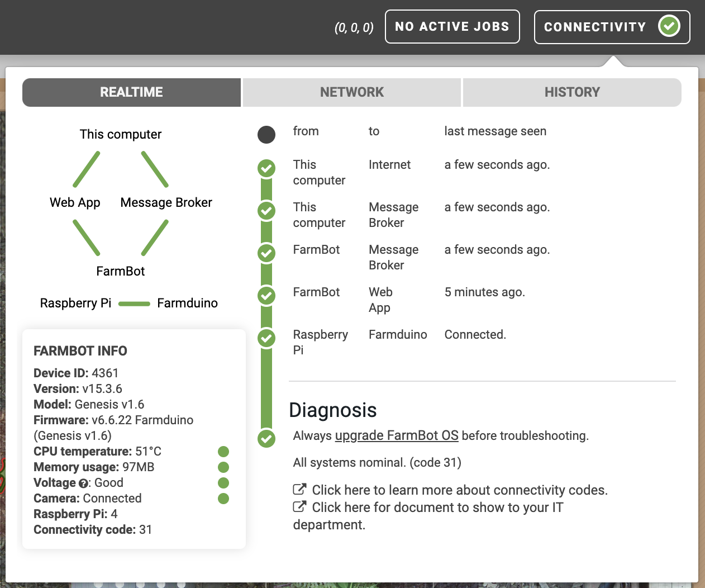Open link to learn about connectivity codes

point(459,490)
